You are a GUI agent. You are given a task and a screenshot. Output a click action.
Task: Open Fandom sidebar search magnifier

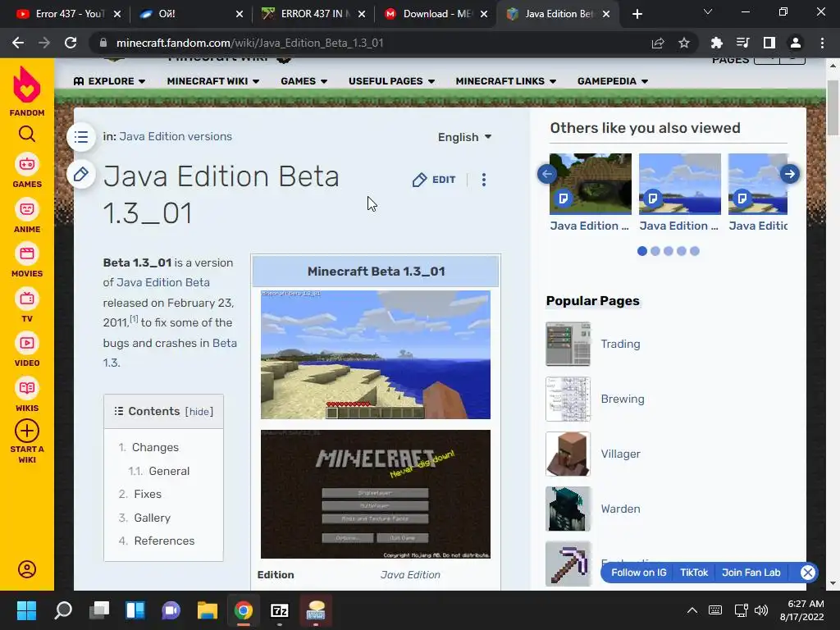tap(27, 134)
